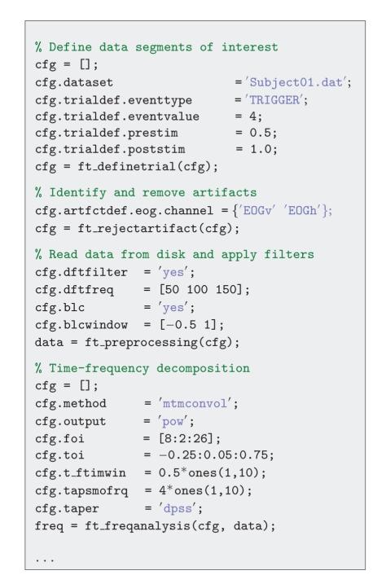Click the 'TRIGGER' eventtype string
The width and height of the screenshot is (386, 588).
(274, 100)
